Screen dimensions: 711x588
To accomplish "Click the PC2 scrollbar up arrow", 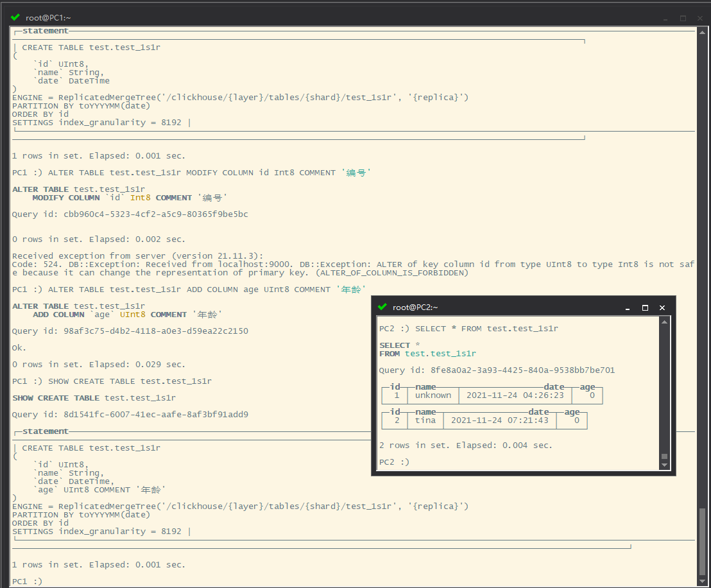I will click(x=664, y=322).
